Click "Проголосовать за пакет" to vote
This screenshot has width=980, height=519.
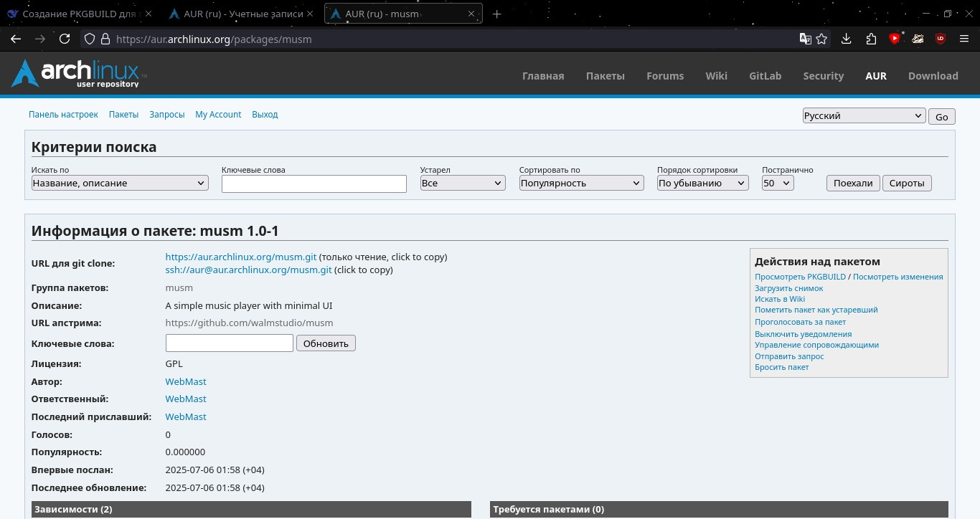tap(800, 322)
